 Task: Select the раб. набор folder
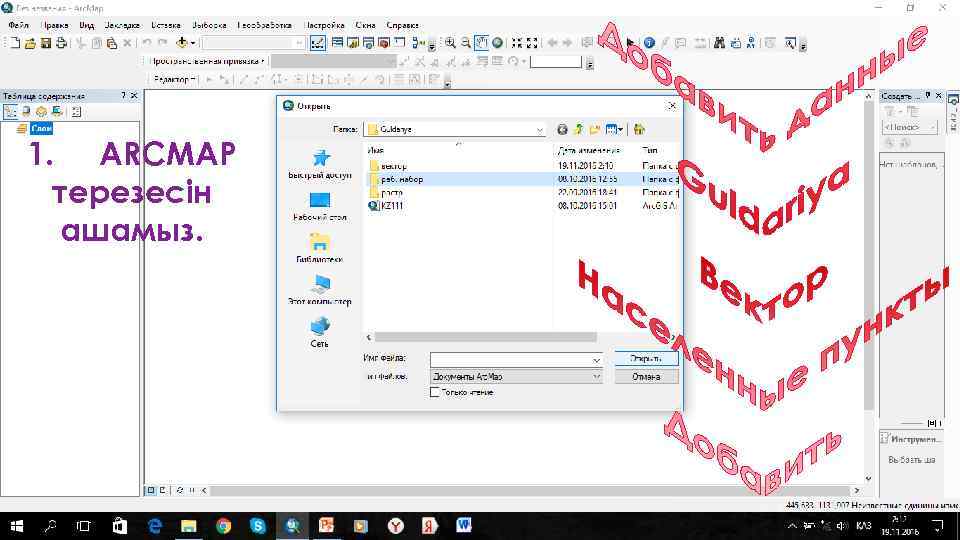[x=402, y=179]
